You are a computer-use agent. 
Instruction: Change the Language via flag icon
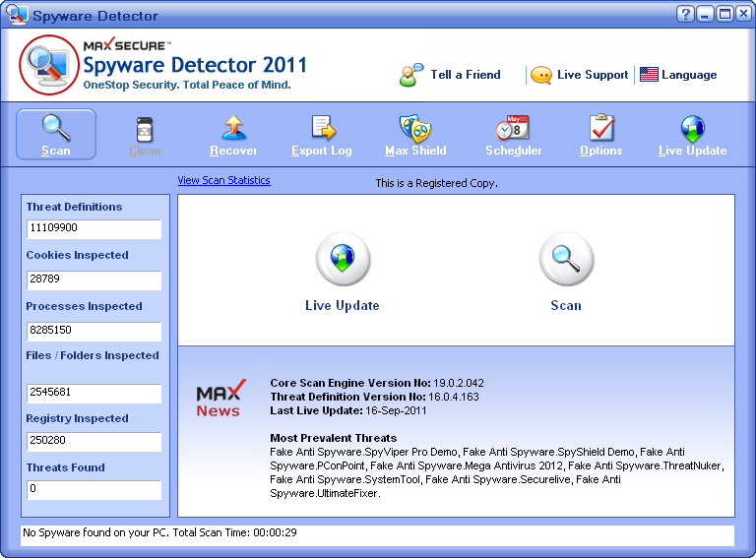click(x=649, y=75)
